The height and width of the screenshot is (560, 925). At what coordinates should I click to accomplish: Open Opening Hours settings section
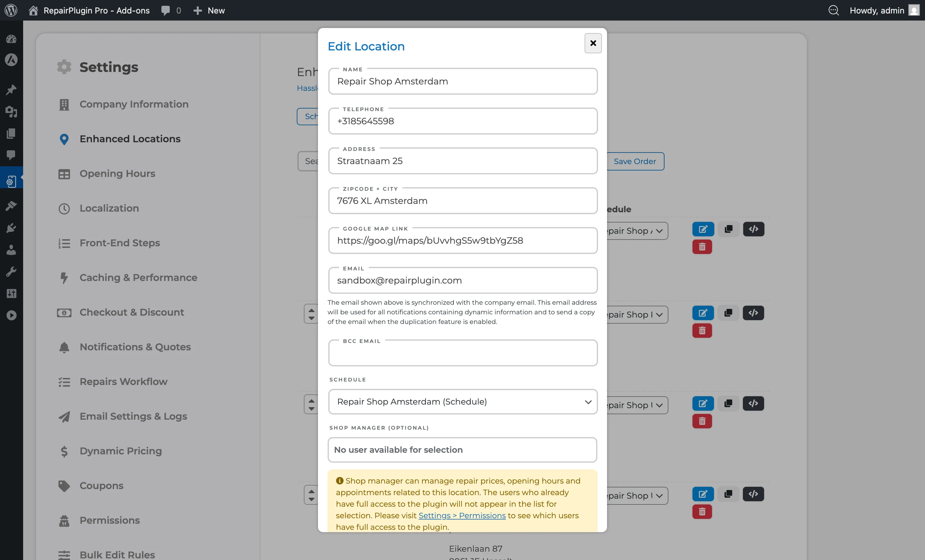point(117,173)
